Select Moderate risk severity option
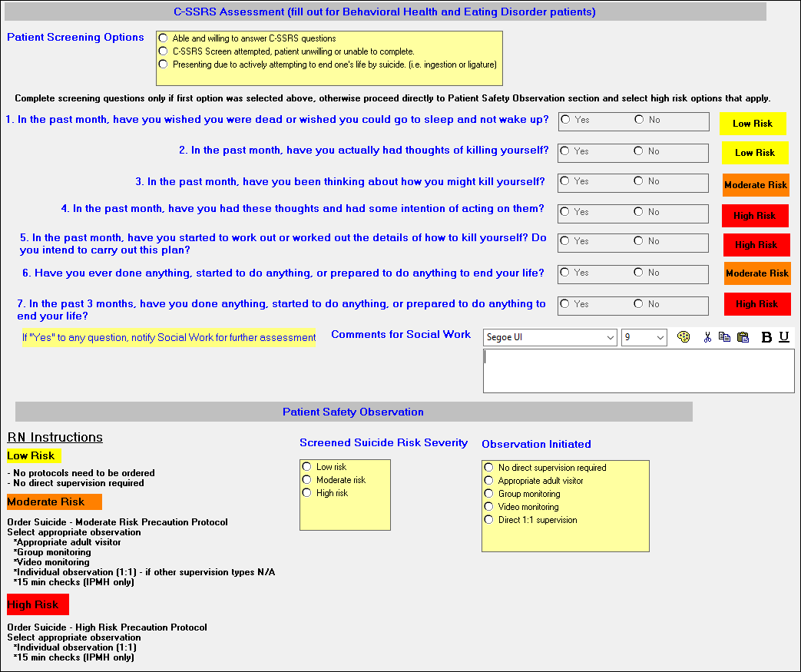 (306, 480)
